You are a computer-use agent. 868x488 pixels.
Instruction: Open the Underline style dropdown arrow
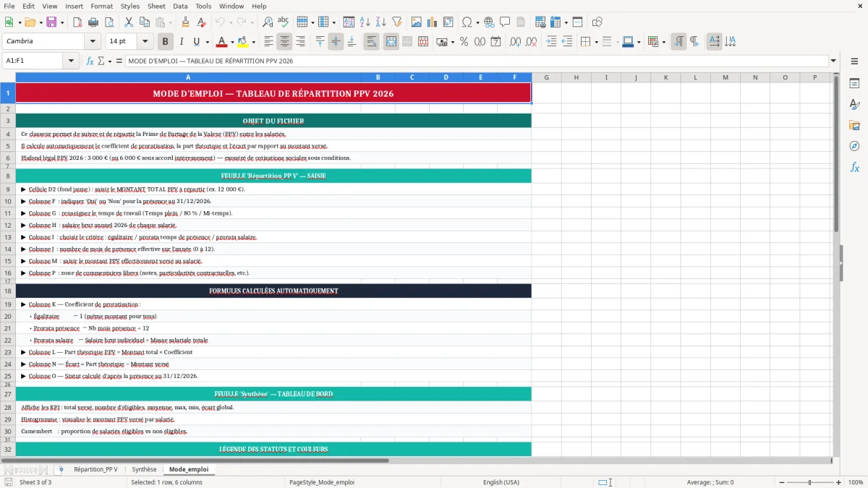pyautogui.click(x=207, y=42)
